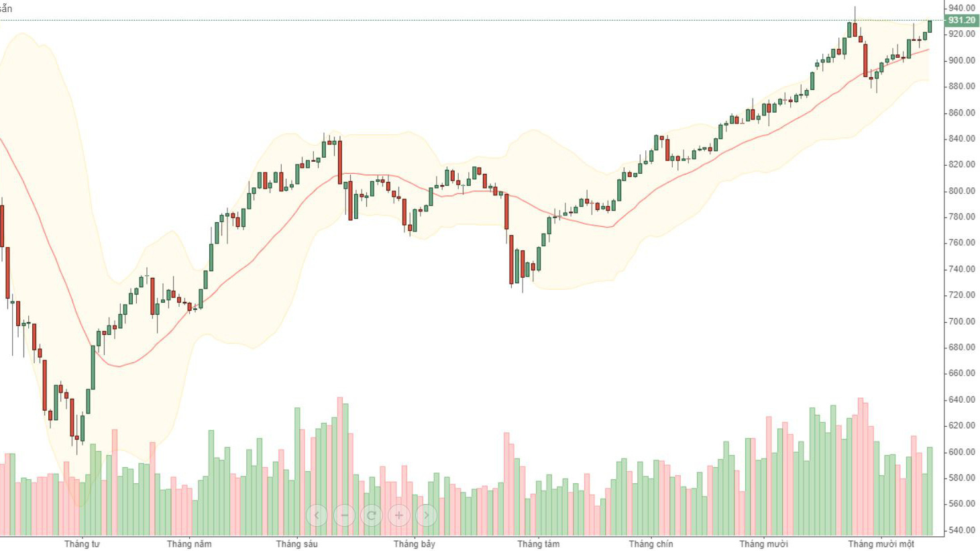Screen dimensions: 980x551
Task: Click the 940.00 price scale label
Action: point(961,8)
